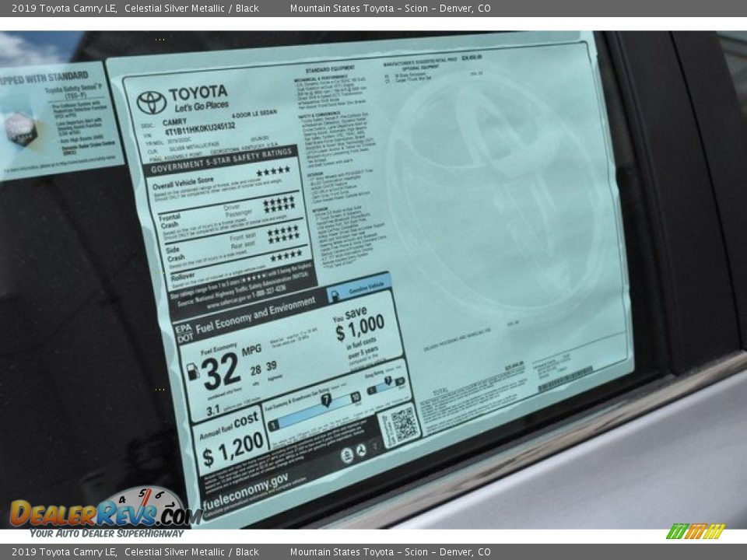Click the Fuel Economy rating marker showing 7
The image size is (747, 560).
326,399
